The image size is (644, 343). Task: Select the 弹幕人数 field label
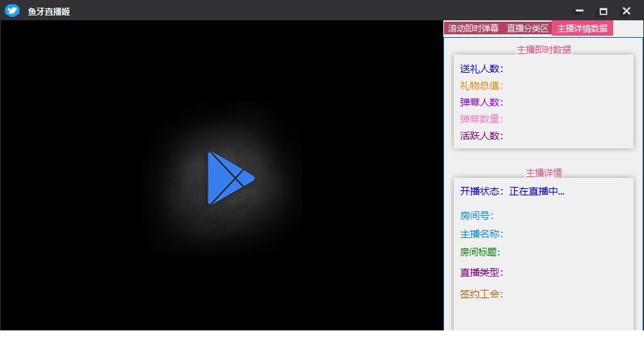pyautogui.click(x=481, y=102)
